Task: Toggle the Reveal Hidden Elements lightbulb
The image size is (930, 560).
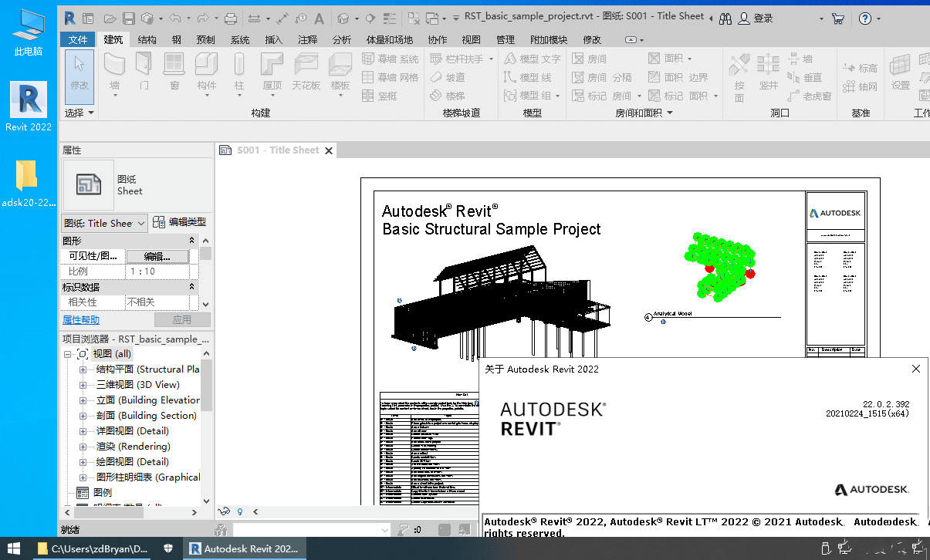Action: pos(240,511)
